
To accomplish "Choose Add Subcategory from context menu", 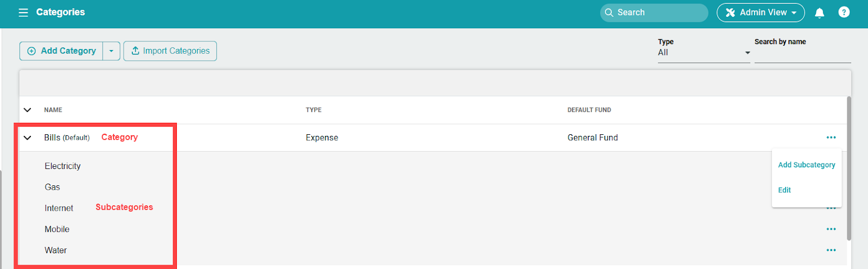I will [x=806, y=165].
